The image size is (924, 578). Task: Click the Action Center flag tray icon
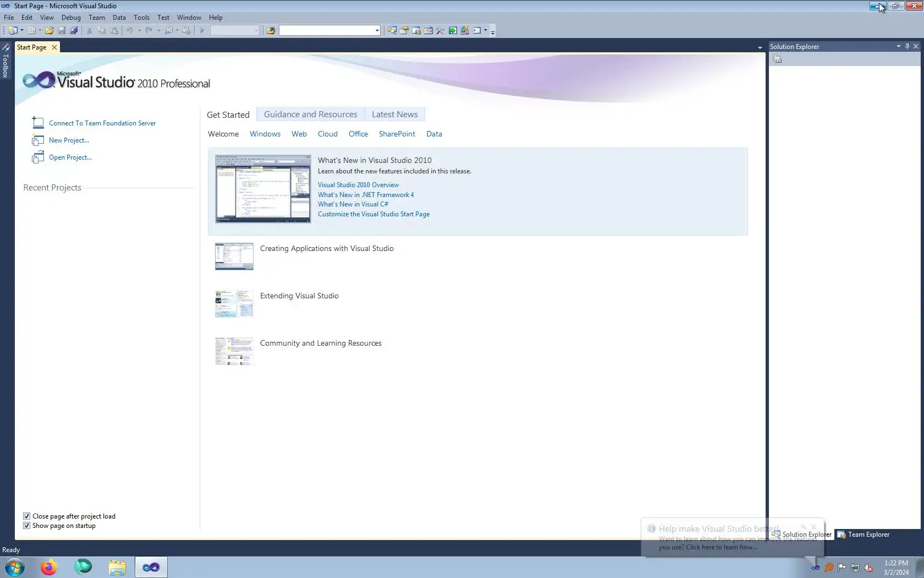point(842,568)
